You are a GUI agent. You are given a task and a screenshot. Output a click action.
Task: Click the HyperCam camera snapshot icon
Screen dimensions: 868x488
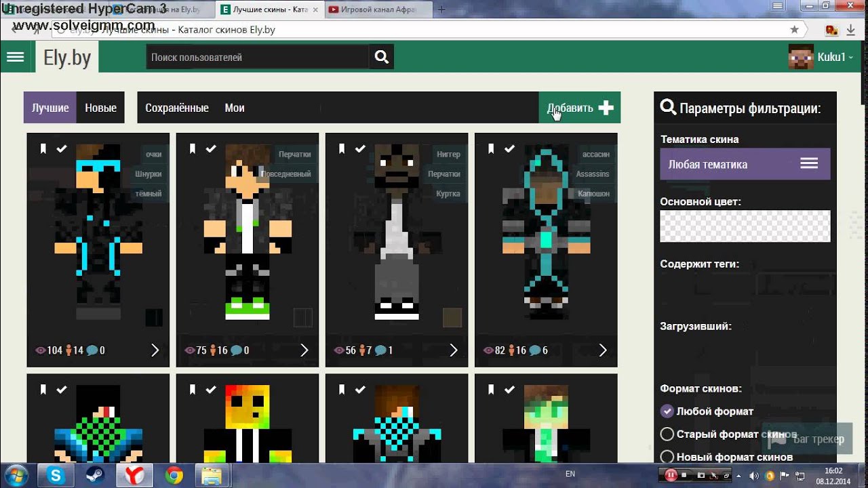[701, 475]
